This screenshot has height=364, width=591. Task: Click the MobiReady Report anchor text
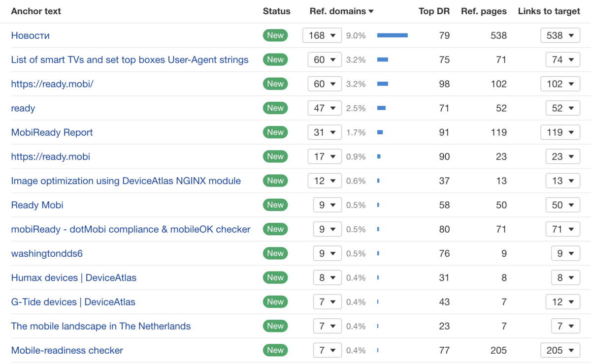click(52, 132)
